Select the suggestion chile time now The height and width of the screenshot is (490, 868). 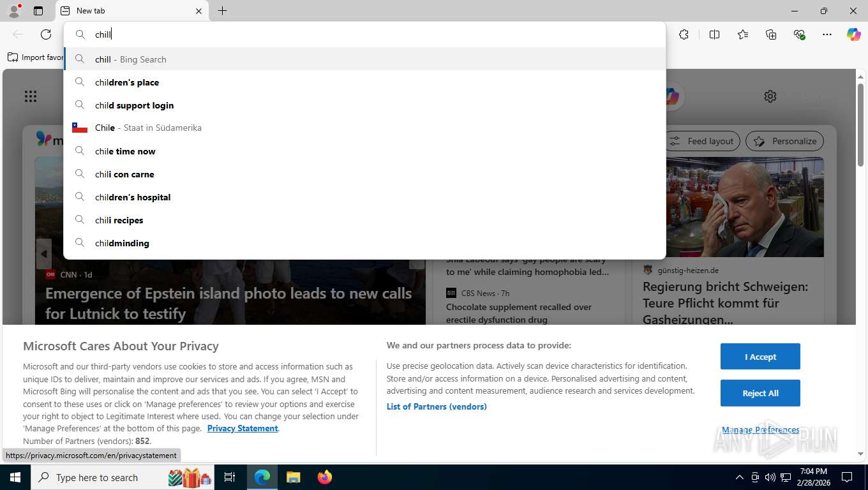[x=364, y=151]
